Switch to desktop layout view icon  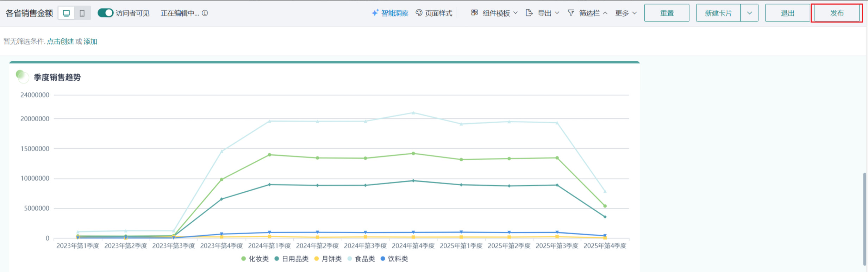(x=66, y=13)
